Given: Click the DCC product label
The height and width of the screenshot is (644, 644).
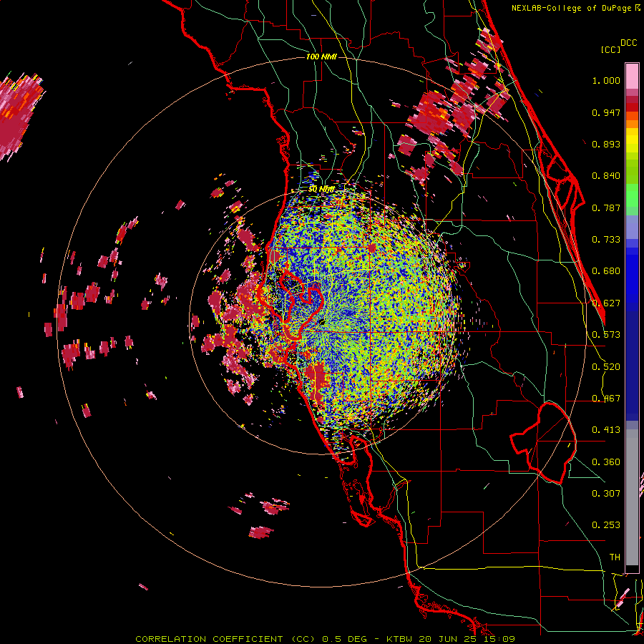Looking at the screenshot, I should click(629, 43).
